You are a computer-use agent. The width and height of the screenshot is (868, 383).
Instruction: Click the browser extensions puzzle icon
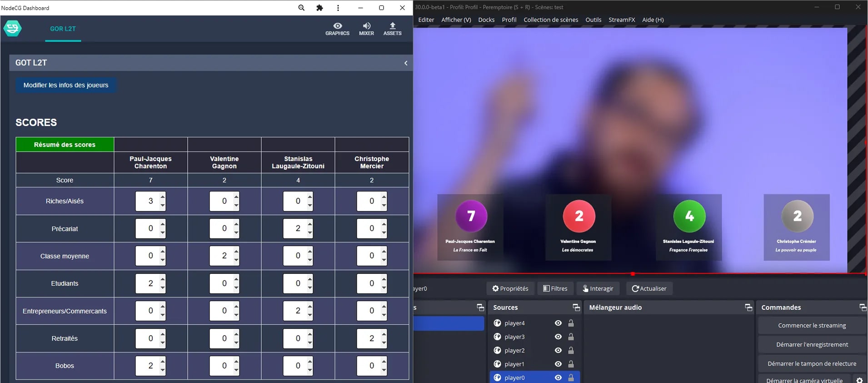click(x=319, y=8)
